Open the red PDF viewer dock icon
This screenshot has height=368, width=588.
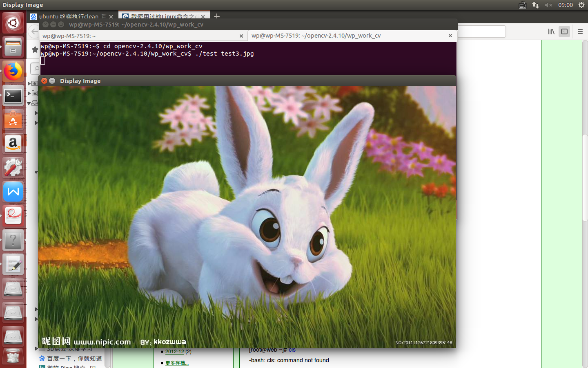[x=13, y=216]
